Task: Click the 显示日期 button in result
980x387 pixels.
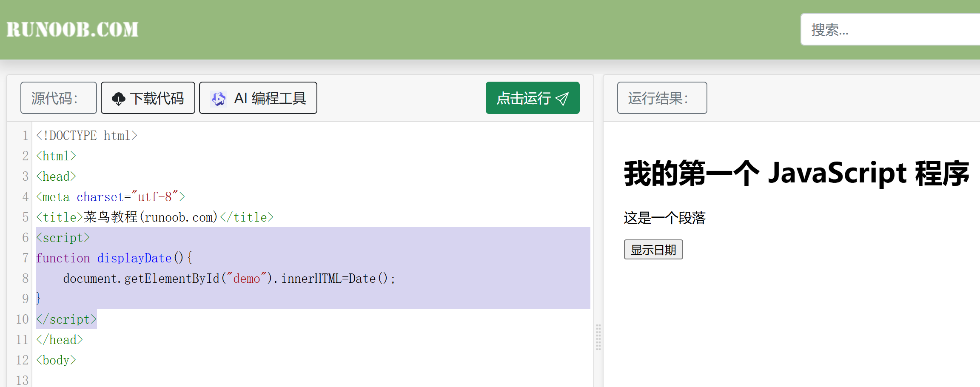Action: click(x=653, y=250)
